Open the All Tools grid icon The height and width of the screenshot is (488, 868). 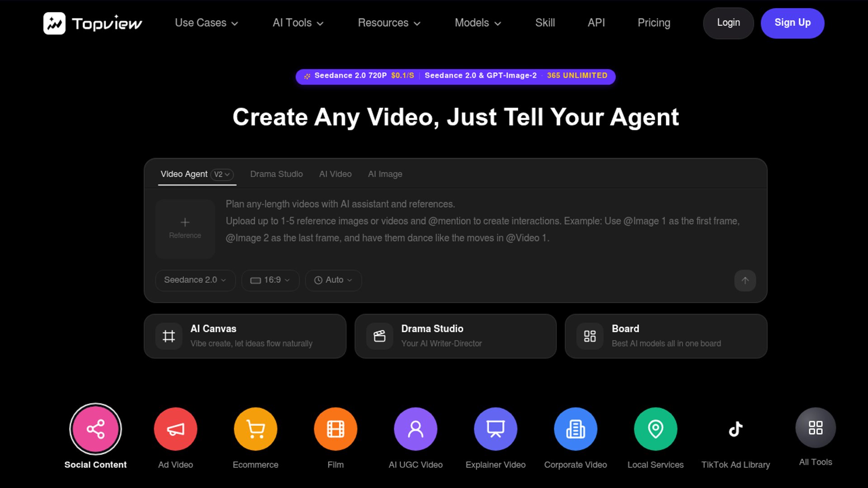point(816,427)
